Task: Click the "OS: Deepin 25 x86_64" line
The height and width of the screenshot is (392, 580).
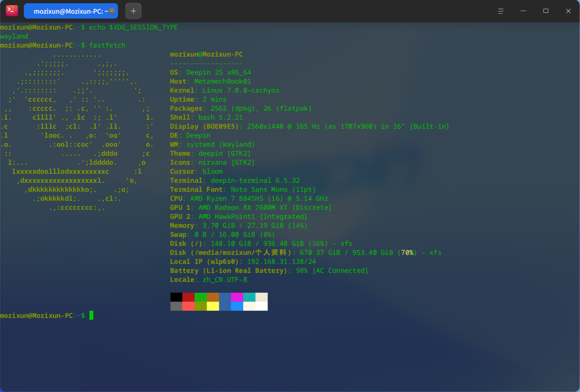Action: pos(211,72)
